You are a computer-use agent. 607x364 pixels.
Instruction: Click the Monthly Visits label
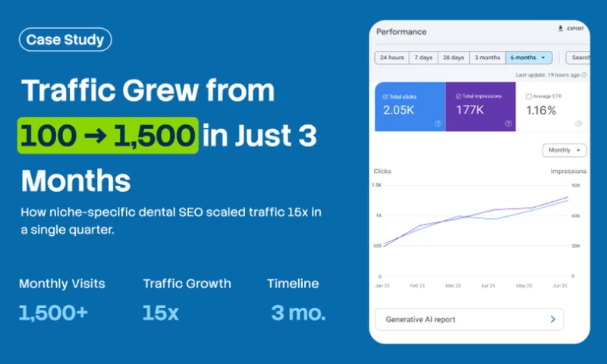[62, 284]
